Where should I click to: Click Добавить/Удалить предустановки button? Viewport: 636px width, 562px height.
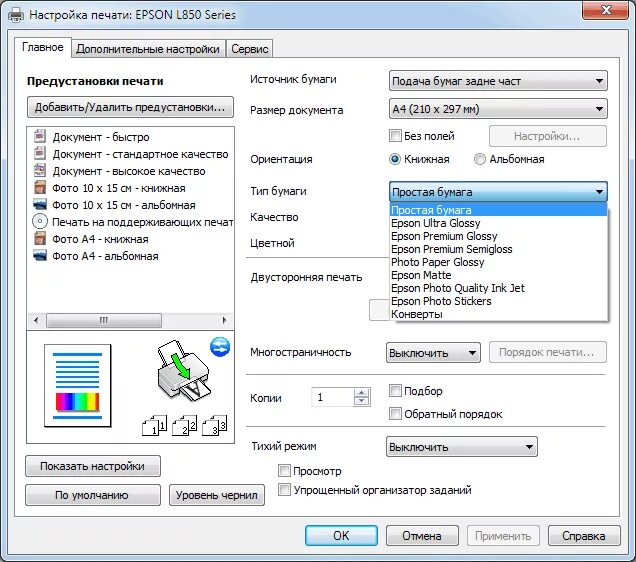[130, 107]
